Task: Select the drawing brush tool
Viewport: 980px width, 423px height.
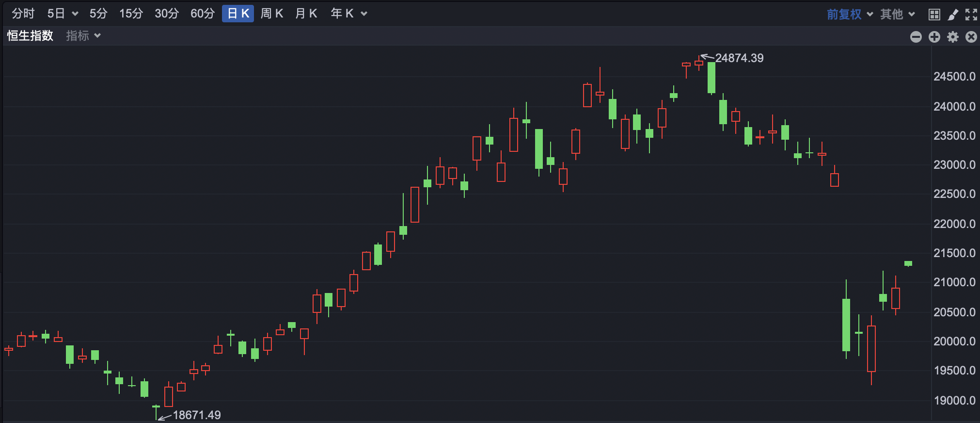Action: (953, 14)
